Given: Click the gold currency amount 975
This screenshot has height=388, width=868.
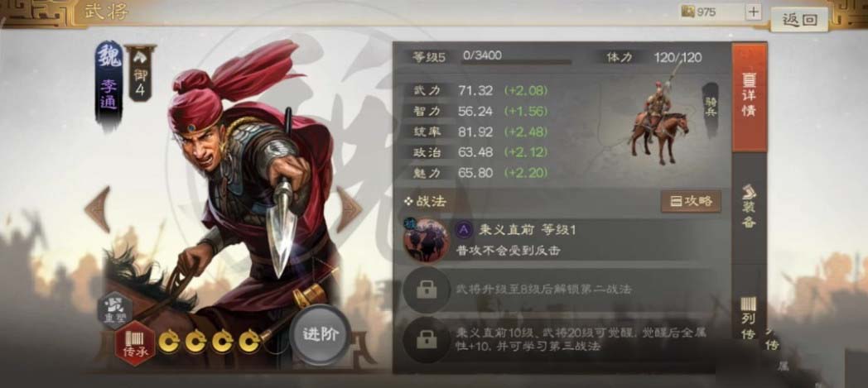Looking at the screenshot, I should click(706, 12).
